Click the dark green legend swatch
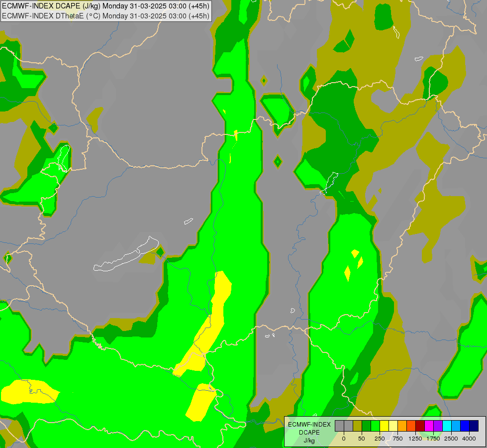Image resolution: width=487 pixels, height=448 pixels. coord(367,426)
